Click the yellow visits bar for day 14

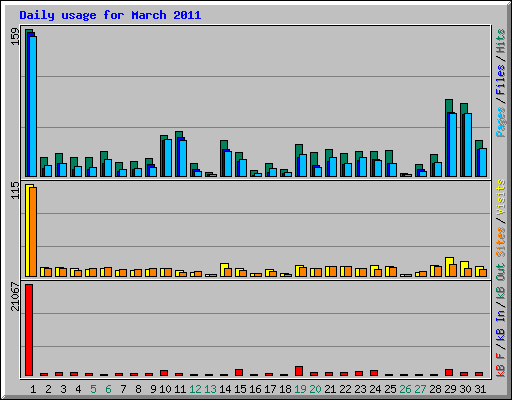[x=223, y=270]
